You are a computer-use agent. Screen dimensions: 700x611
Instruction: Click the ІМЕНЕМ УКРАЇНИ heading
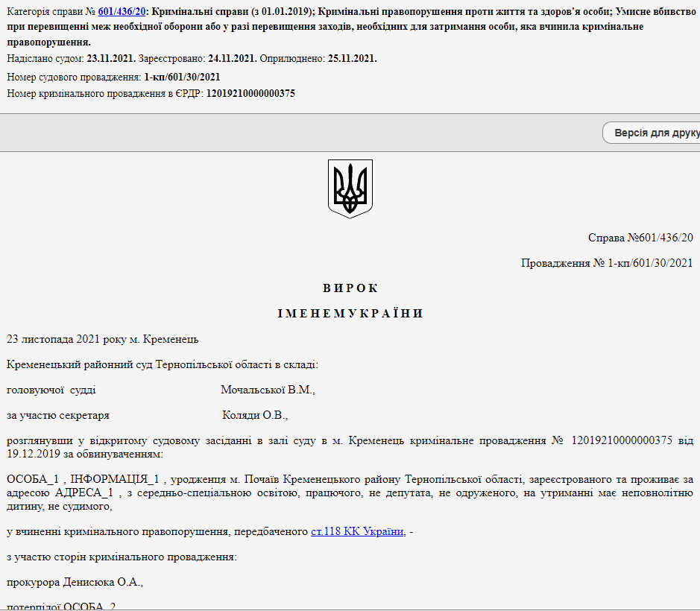(350, 313)
